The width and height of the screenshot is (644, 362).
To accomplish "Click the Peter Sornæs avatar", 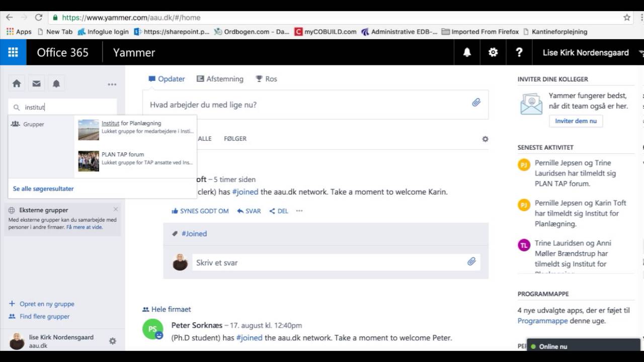I will point(152,329).
